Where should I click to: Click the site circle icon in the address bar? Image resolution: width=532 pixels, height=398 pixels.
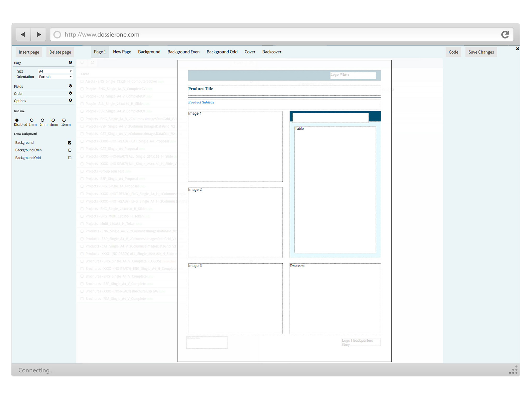pyautogui.click(x=57, y=35)
